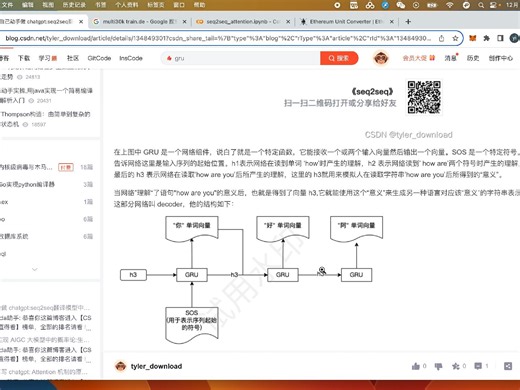This screenshot has width=520, height=390.
Task: Like the article with thumbs-up icon
Action: [x=416, y=366]
